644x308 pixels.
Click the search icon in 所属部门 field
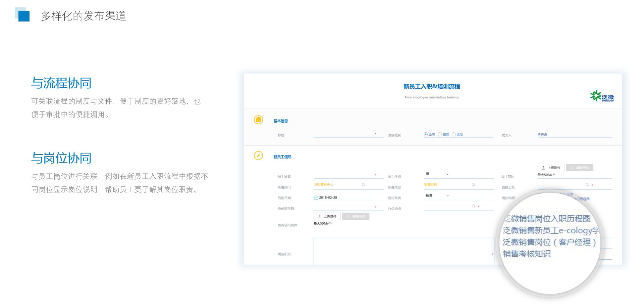tap(363, 185)
